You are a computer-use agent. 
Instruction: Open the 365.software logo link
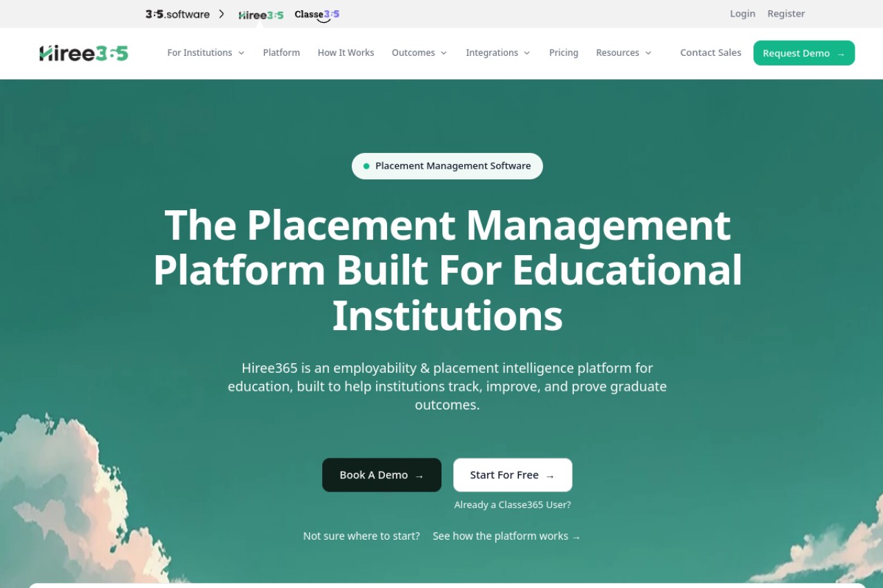tap(177, 14)
